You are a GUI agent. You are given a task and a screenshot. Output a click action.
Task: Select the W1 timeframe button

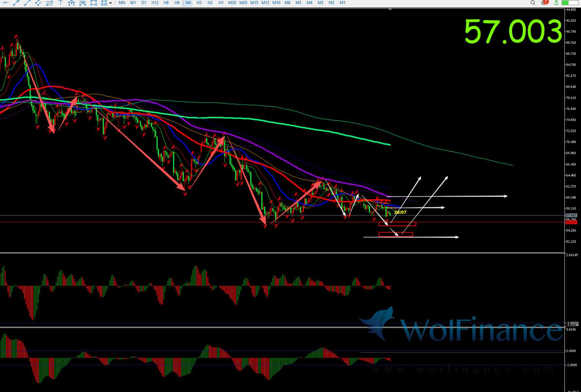[x=133, y=3]
